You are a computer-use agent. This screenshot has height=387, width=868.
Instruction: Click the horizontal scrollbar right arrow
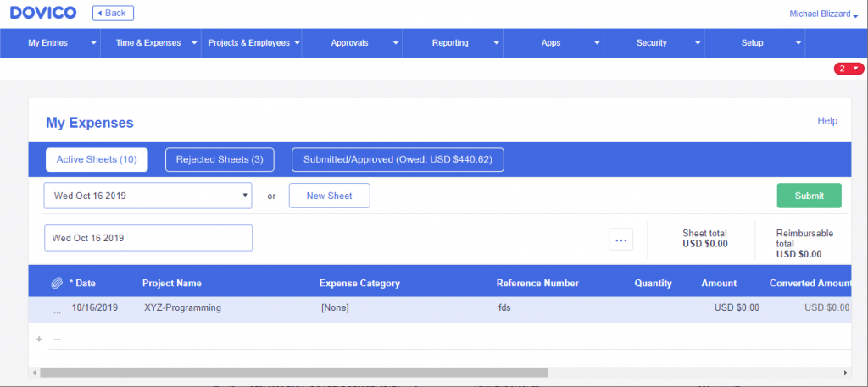pos(845,373)
